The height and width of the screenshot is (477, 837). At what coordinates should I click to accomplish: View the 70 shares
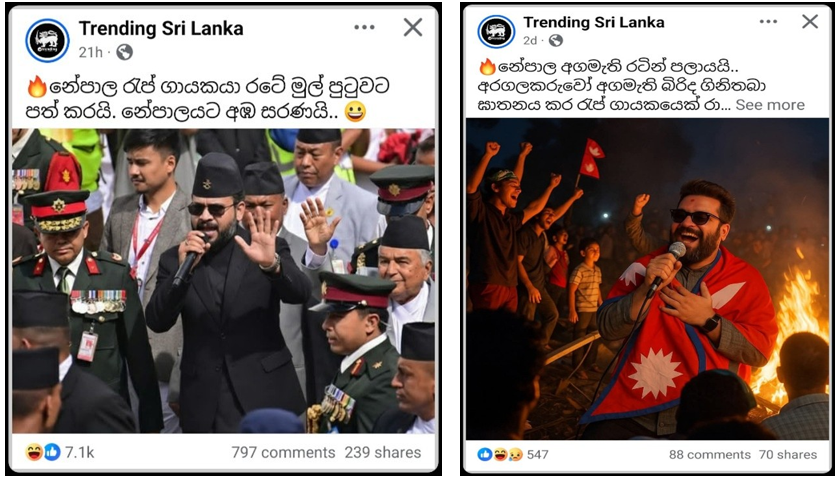click(x=788, y=455)
